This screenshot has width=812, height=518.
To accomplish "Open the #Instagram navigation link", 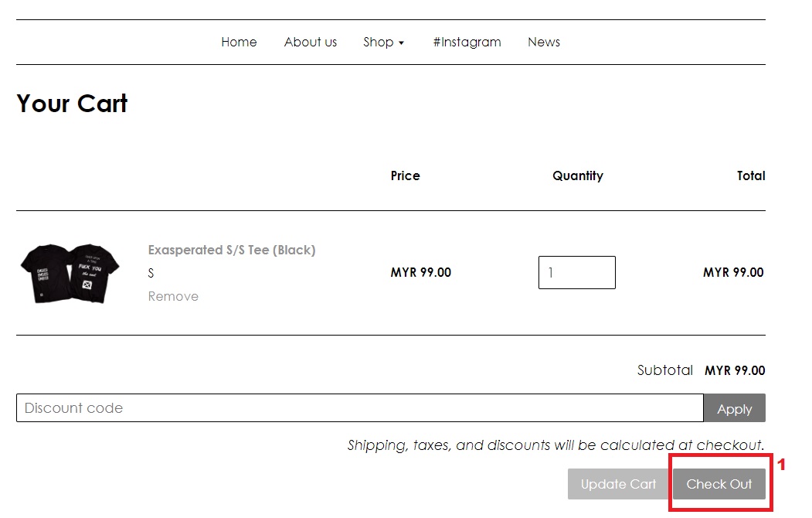I will [467, 42].
